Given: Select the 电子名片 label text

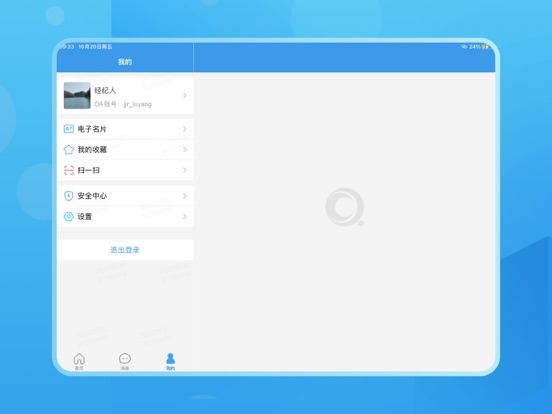Looking at the screenshot, I should pyautogui.click(x=92, y=129).
